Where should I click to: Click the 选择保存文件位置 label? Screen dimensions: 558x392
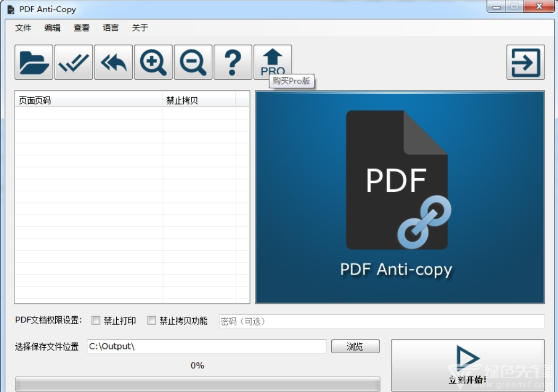point(47,346)
